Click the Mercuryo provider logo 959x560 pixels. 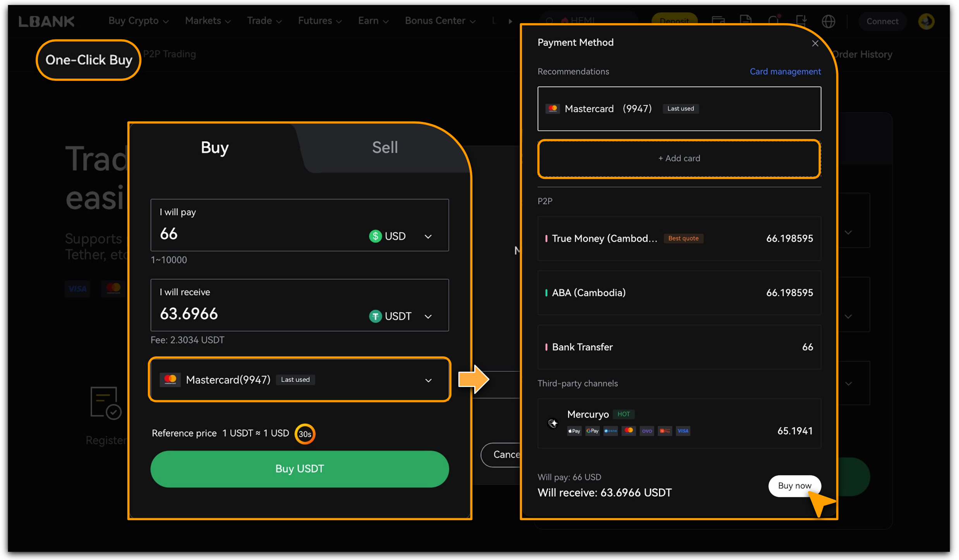552,423
